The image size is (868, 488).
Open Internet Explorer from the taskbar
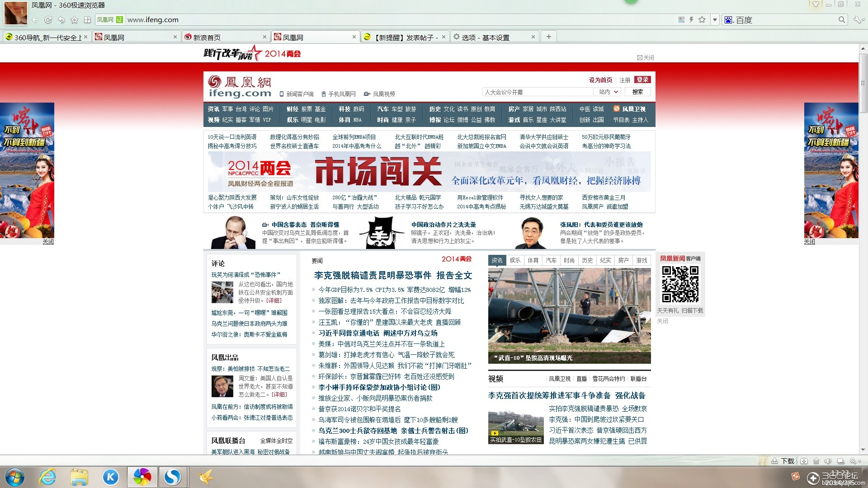pyautogui.click(x=48, y=477)
